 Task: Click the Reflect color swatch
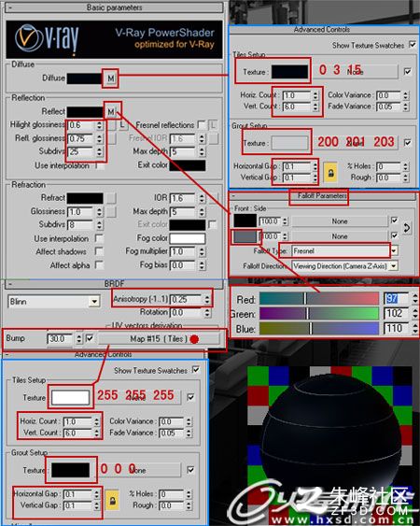click(x=85, y=111)
